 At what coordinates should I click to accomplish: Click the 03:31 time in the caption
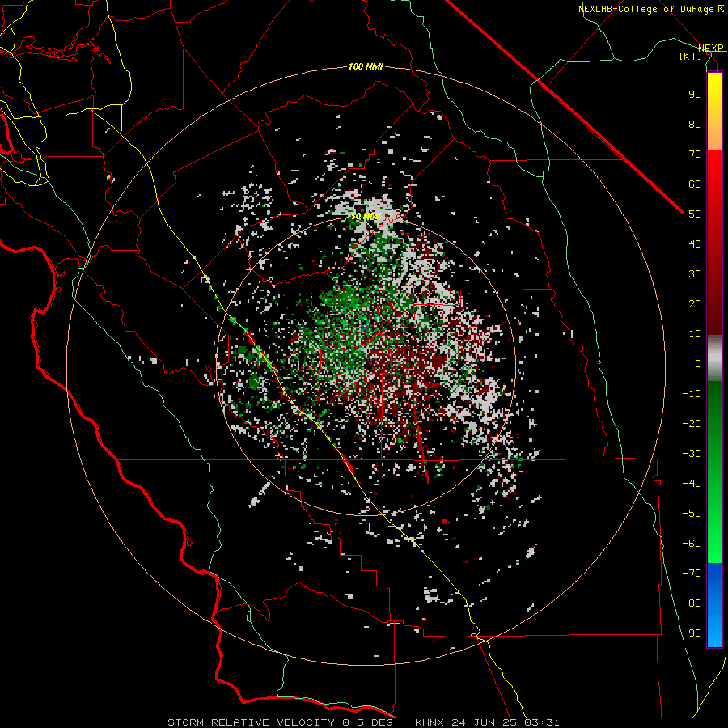pyautogui.click(x=542, y=722)
